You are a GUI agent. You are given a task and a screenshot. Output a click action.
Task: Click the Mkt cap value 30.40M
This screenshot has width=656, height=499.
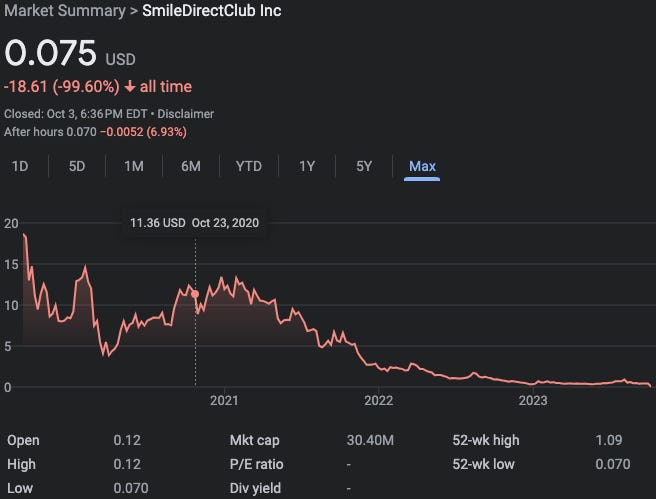[370, 440]
